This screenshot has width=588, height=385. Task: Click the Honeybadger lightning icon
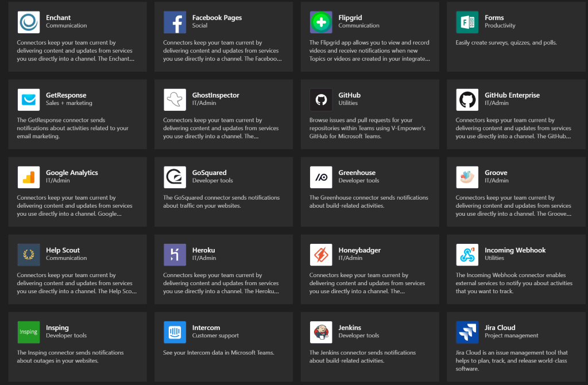click(321, 255)
